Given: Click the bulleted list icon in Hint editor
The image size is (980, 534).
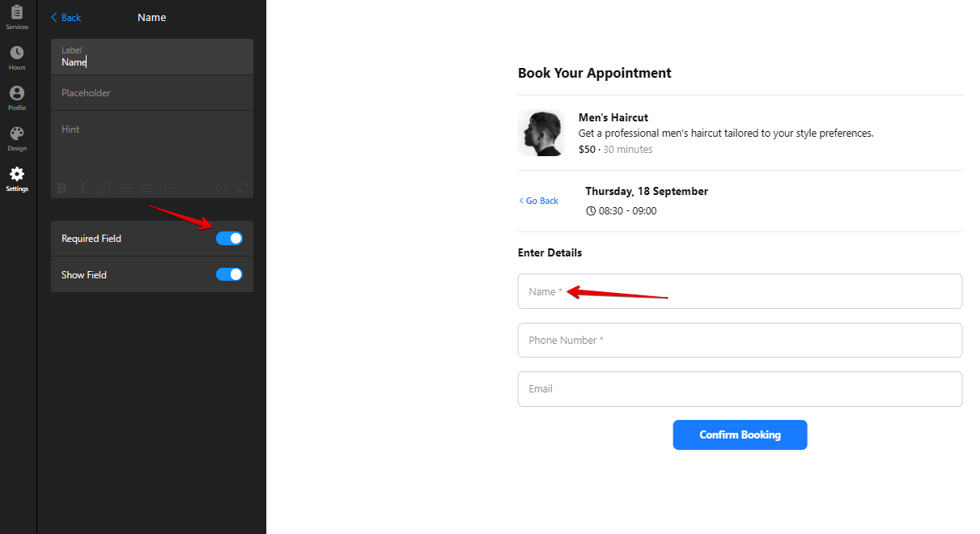Looking at the screenshot, I should pos(126,189).
